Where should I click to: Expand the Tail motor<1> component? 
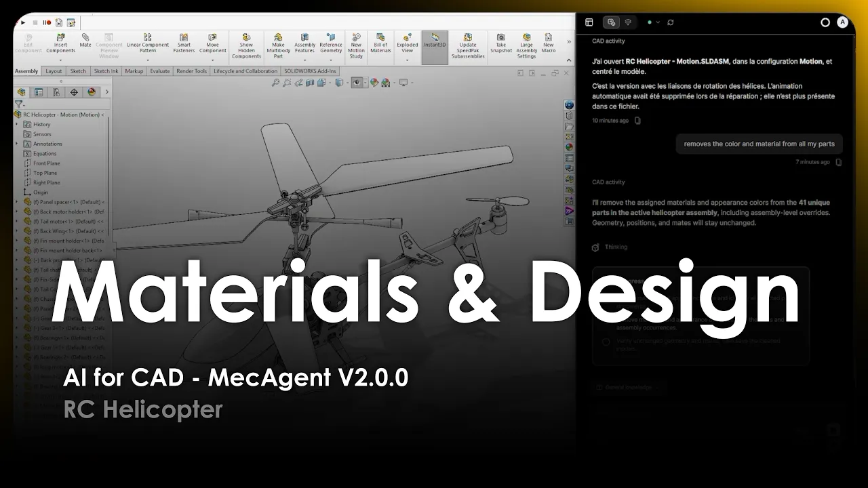pyautogui.click(x=17, y=221)
